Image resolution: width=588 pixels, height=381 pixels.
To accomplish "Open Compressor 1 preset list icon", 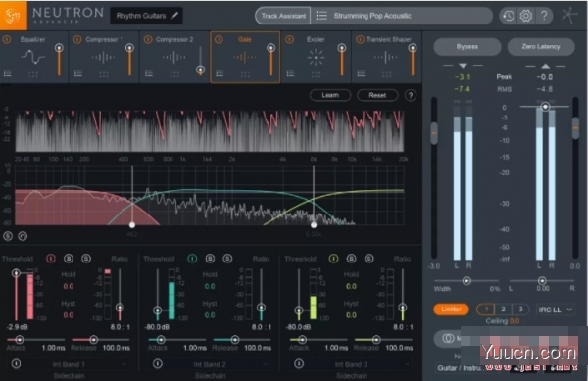I will (78, 73).
